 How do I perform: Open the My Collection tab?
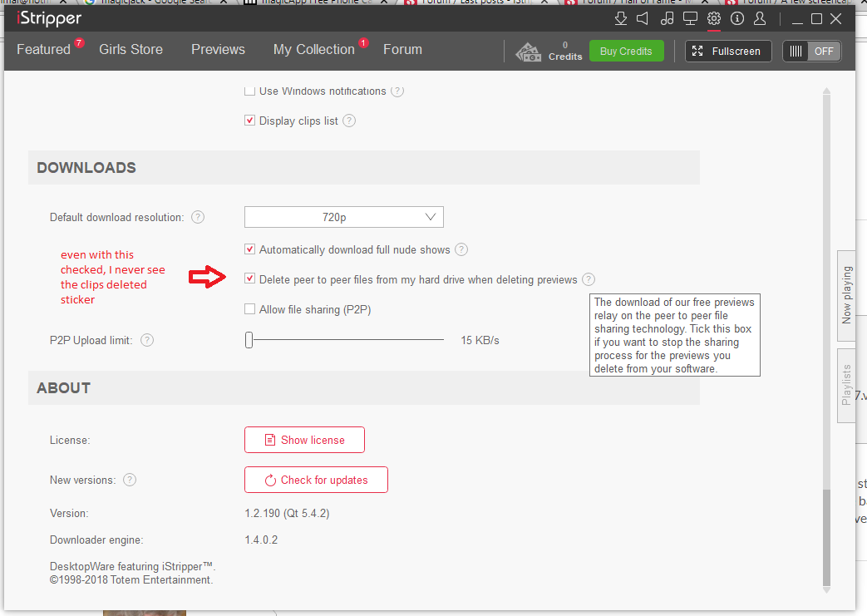314,49
